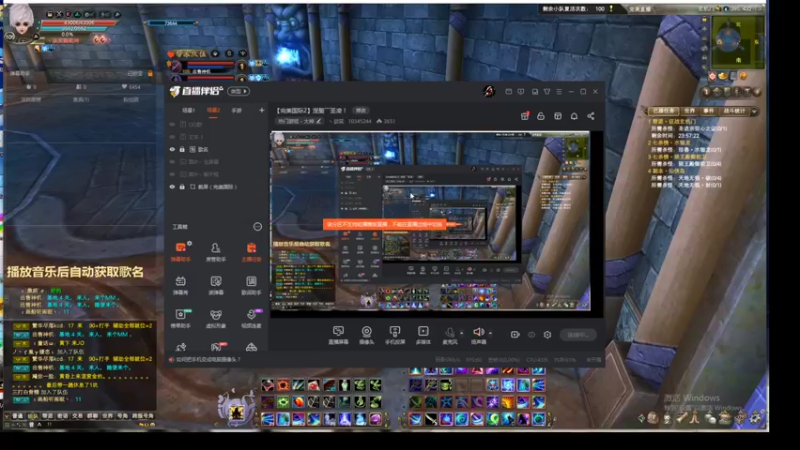Open the 贴弹幕 tool

[x=216, y=285]
